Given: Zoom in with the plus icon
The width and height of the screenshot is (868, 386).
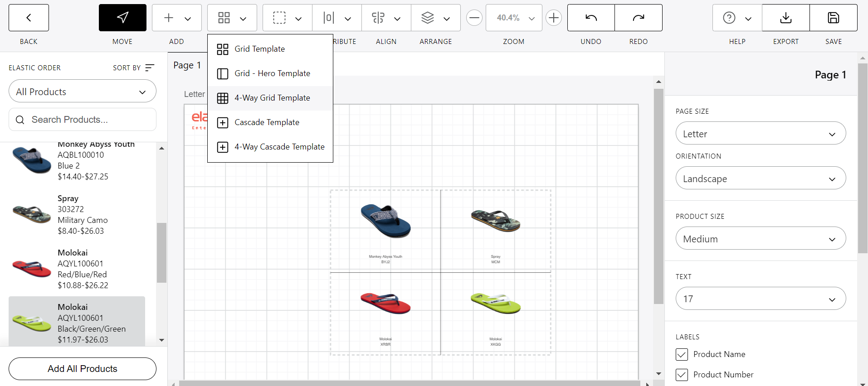Looking at the screenshot, I should click(x=553, y=18).
